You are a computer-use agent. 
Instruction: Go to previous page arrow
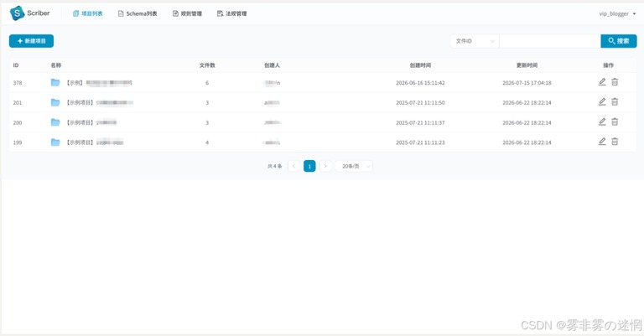pyautogui.click(x=293, y=166)
